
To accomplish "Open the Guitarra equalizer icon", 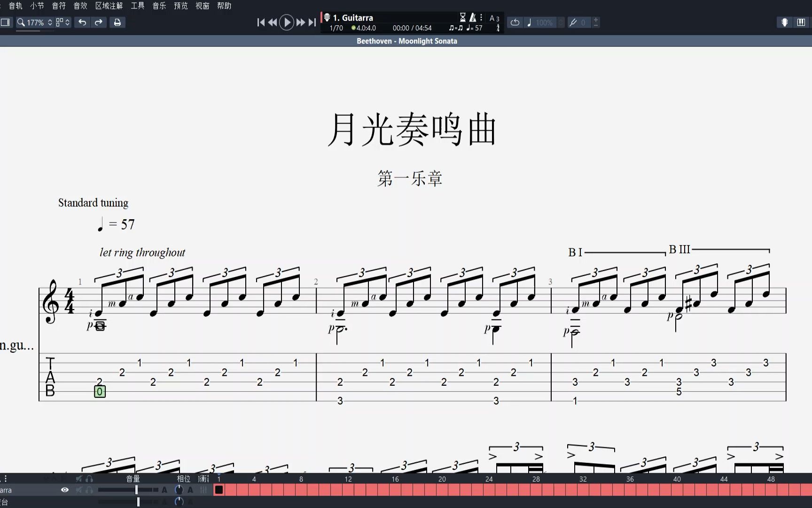I will 203,490.
